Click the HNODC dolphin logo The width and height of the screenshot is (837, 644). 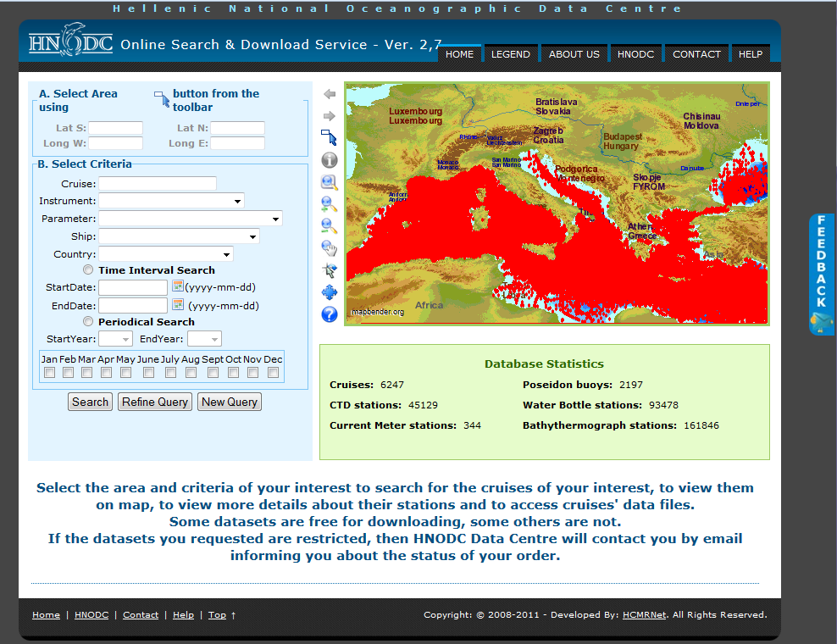tap(70, 41)
